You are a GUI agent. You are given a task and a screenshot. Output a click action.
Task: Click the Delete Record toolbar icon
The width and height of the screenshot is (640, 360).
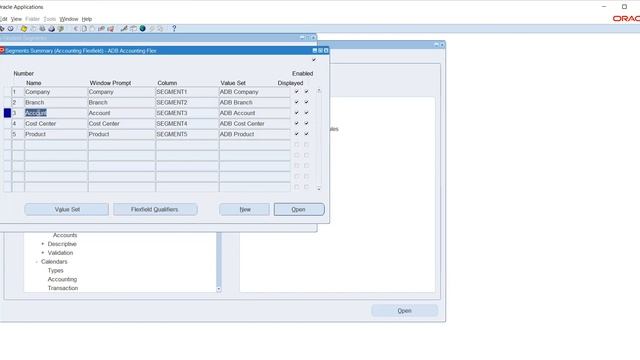pos(110,29)
